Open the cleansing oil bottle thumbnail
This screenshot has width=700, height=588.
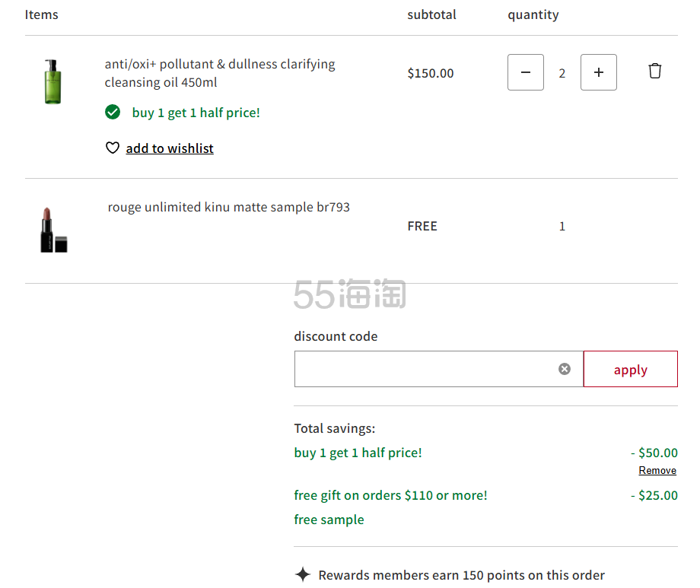pos(52,81)
